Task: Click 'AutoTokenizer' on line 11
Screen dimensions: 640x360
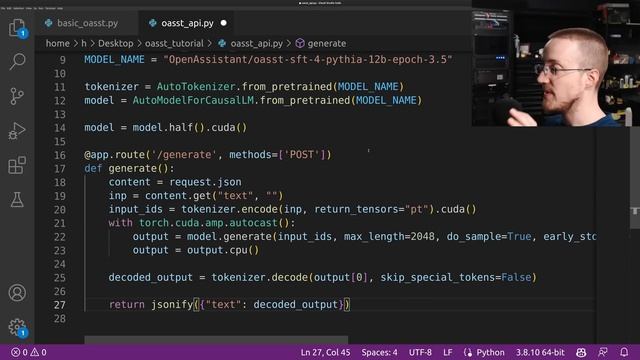Action: (x=196, y=87)
